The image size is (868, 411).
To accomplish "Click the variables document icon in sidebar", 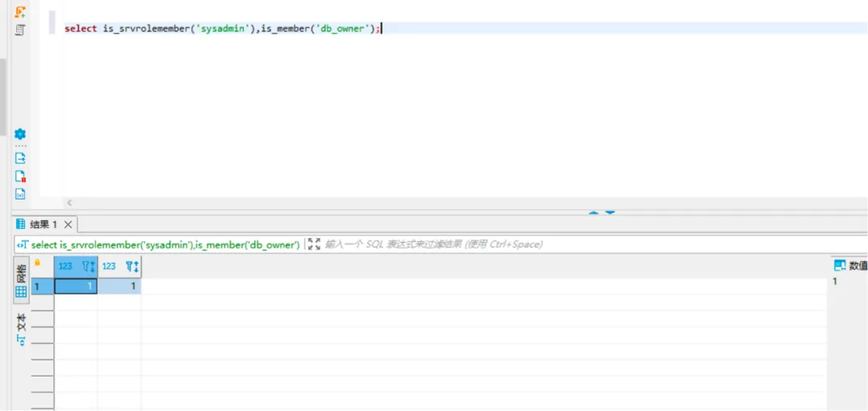I will (20, 194).
